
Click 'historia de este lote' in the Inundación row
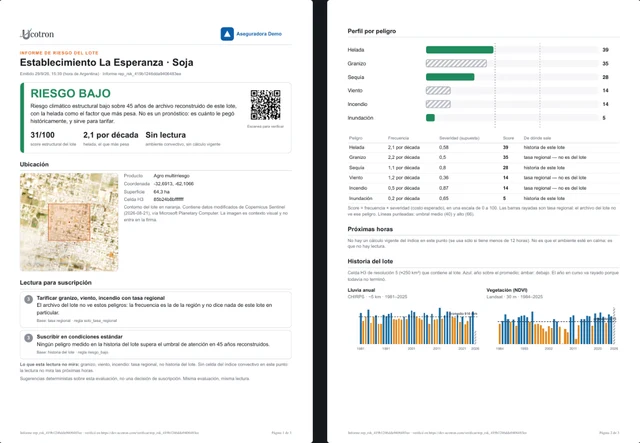(544, 198)
